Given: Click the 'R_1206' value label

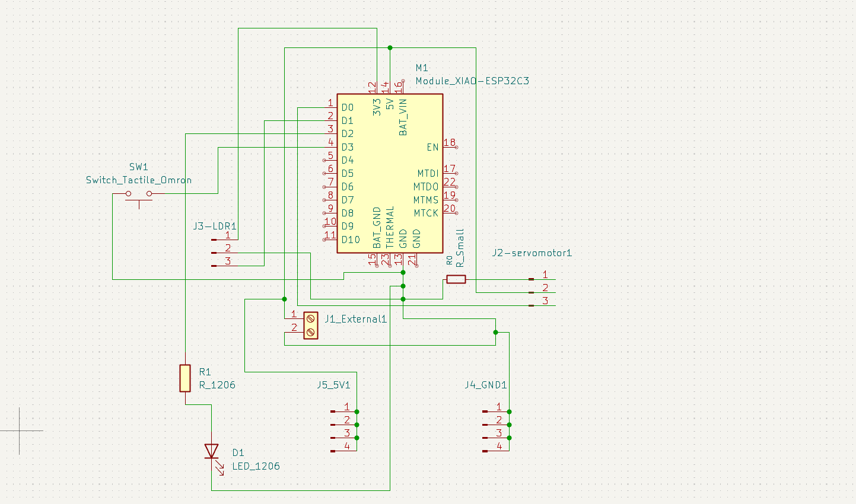Looking at the screenshot, I should point(217,385).
